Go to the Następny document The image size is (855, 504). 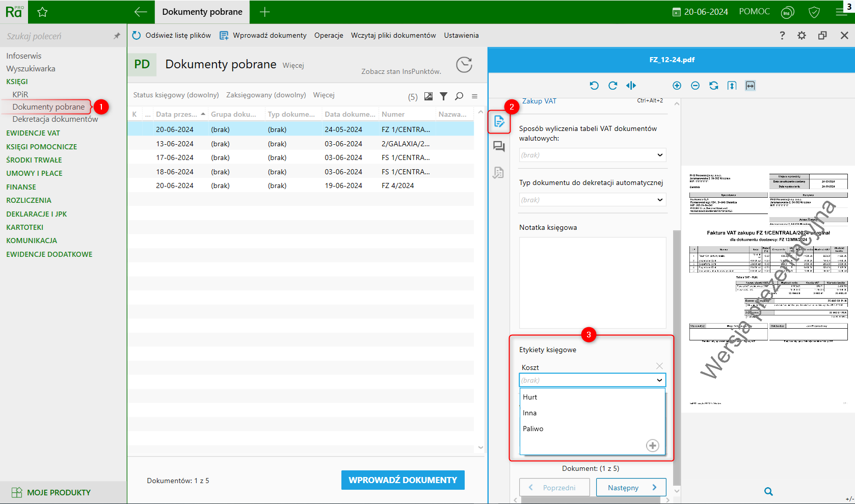(x=631, y=488)
